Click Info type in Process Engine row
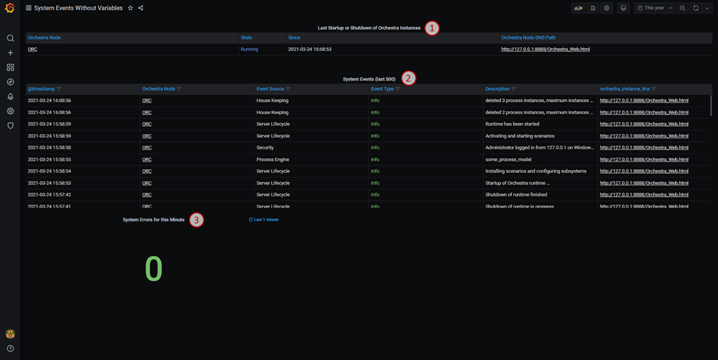This screenshot has width=718, height=360. point(375,159)
